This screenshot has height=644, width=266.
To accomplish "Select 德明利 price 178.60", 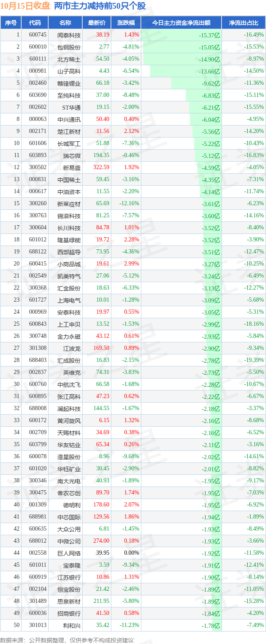I will pyautogui.click(x=101, y=505).
